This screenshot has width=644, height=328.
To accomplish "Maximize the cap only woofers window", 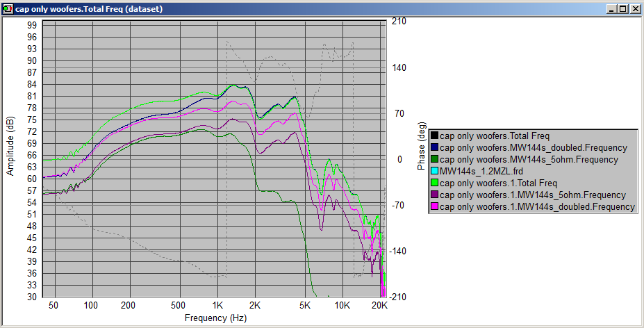I will click(623, 8).
